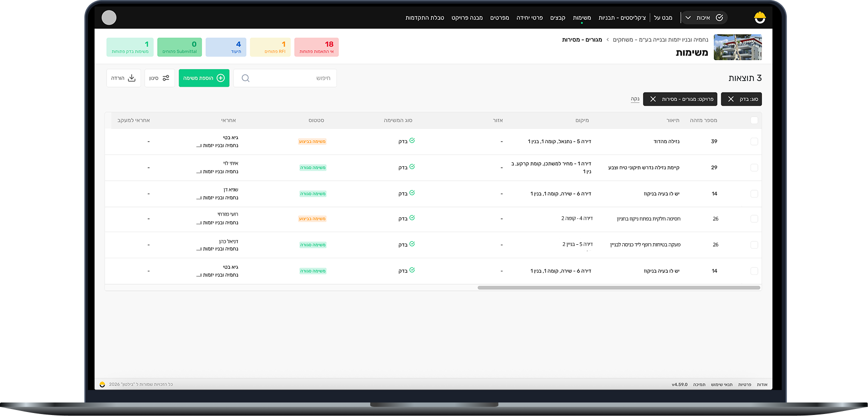The image size is (868, 416).
Task: Click the project building thumbnail image
Action: [x=737, y=47]
